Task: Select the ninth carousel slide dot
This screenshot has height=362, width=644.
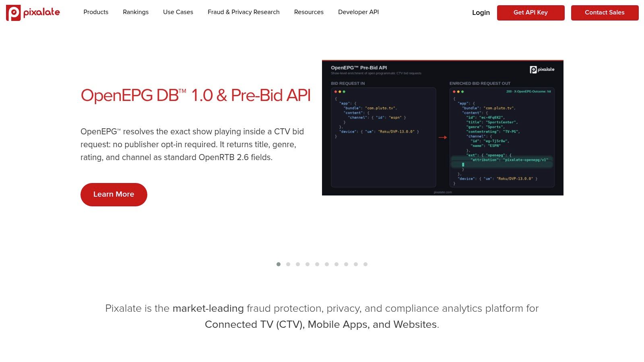Action: [x=356, y=264]
